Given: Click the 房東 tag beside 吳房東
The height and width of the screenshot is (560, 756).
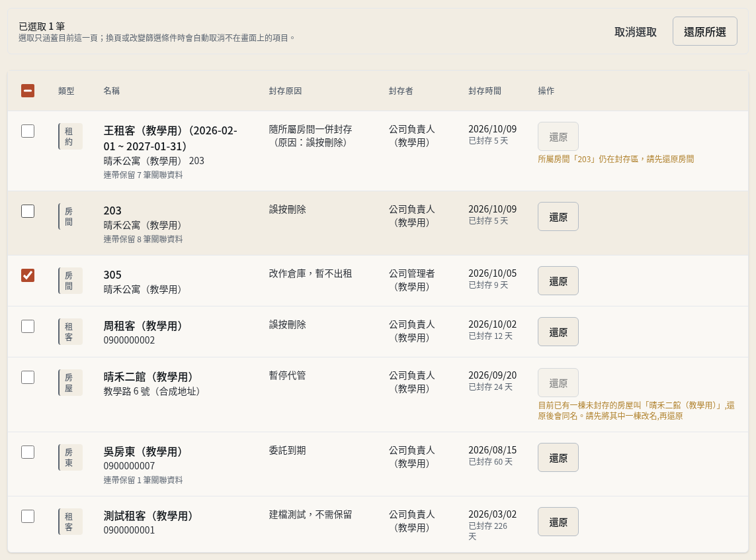Looking at the screenshot, I should point(70,458).
